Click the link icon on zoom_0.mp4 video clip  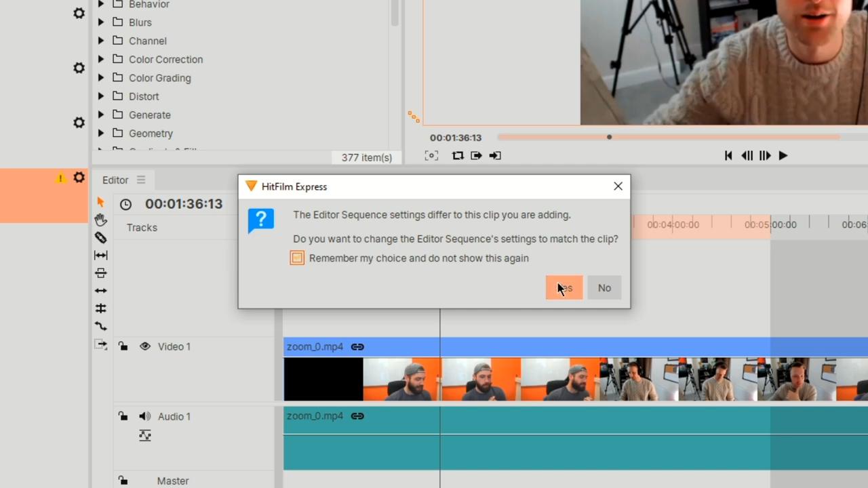point(357,346)
